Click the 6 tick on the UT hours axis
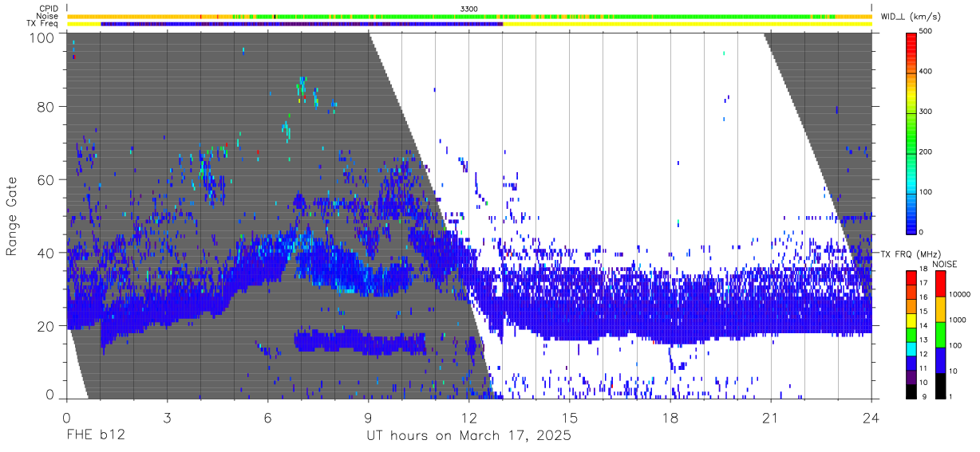The image size is (980, 452). pyautogui.click(x=267, y=417)
